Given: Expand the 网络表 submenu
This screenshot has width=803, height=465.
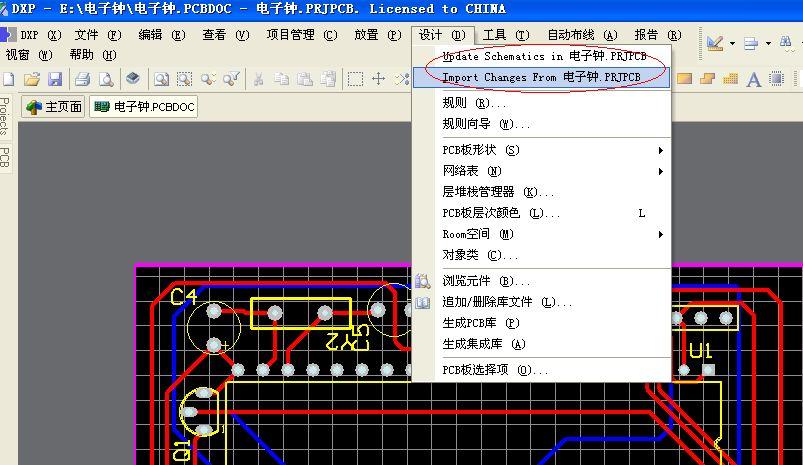Looking at the screenshot, I should click(661, 172).
